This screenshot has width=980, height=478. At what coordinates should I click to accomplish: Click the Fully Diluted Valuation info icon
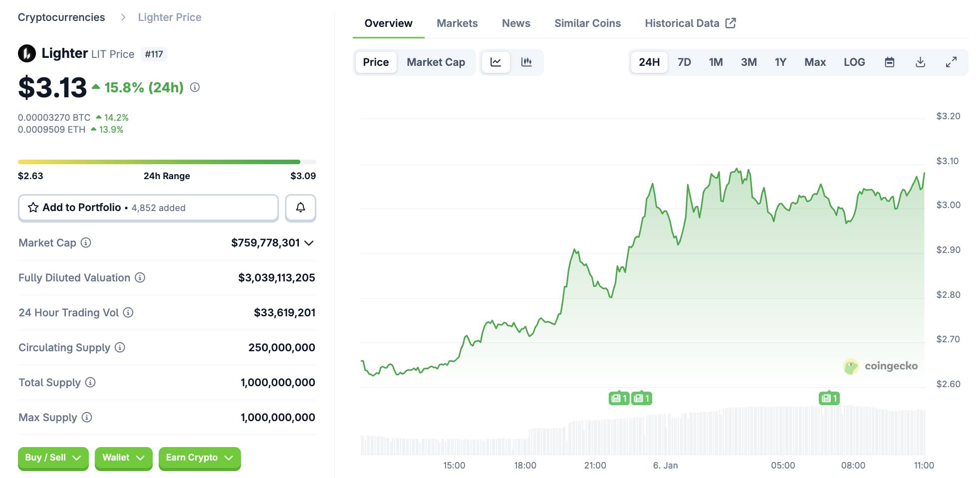(140, 278)
